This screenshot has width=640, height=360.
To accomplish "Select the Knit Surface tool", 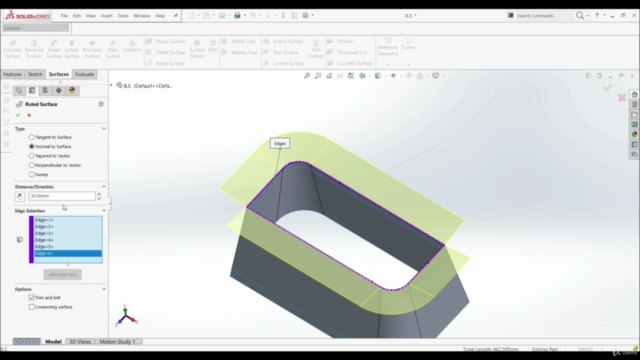I will 316,49.
